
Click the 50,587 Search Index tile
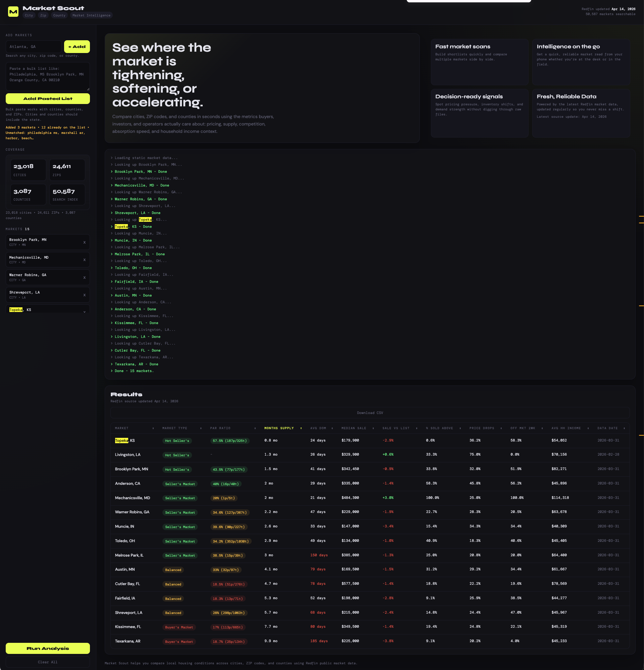tap(67, 195)
